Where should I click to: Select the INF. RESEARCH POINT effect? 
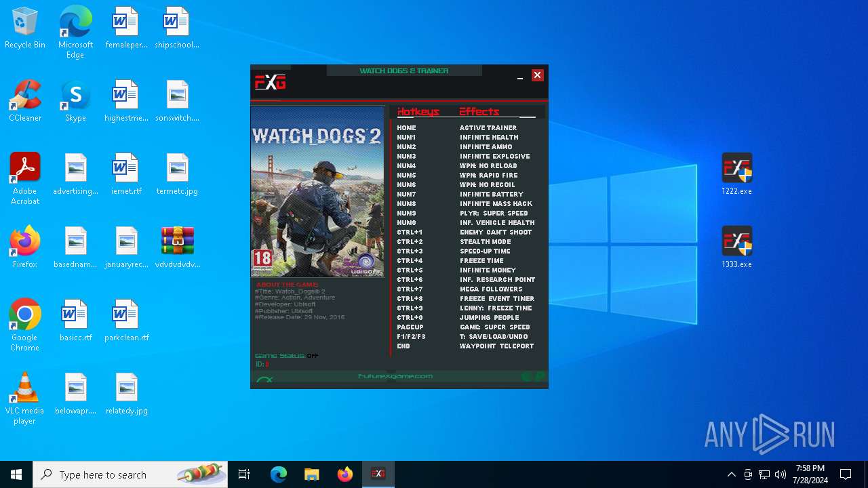[x=498, y=279]
